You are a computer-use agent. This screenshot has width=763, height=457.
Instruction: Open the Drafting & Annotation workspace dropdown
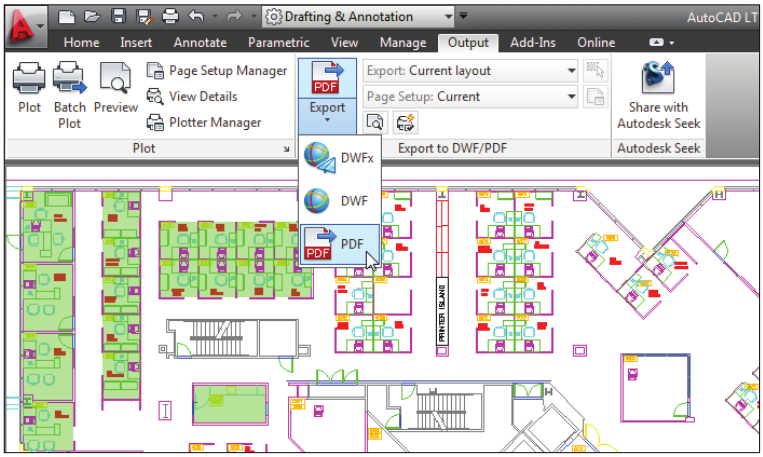[359, 17]
